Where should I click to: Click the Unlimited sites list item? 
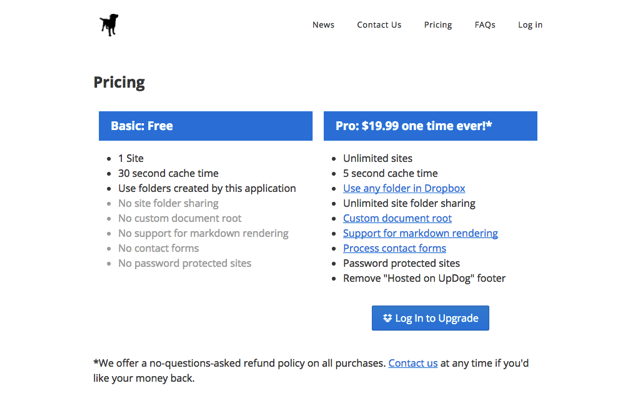(378, 158)
